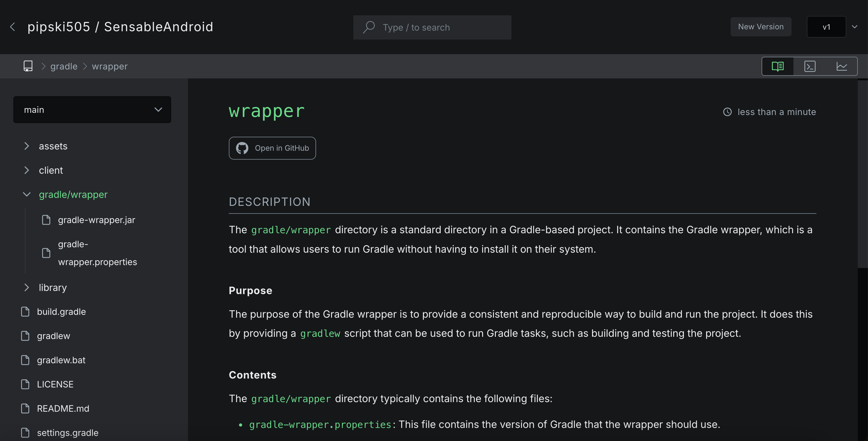Click the GitHub logo on Open in GitHub button
Screen dimensions: 868x441
point(242,148)
